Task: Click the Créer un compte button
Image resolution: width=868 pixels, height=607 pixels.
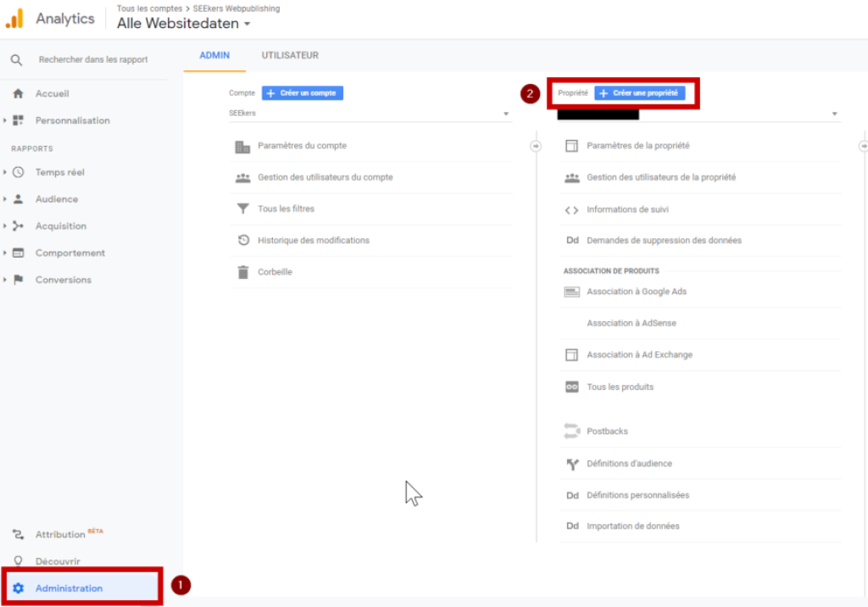Action: click(x=303, y=93)
